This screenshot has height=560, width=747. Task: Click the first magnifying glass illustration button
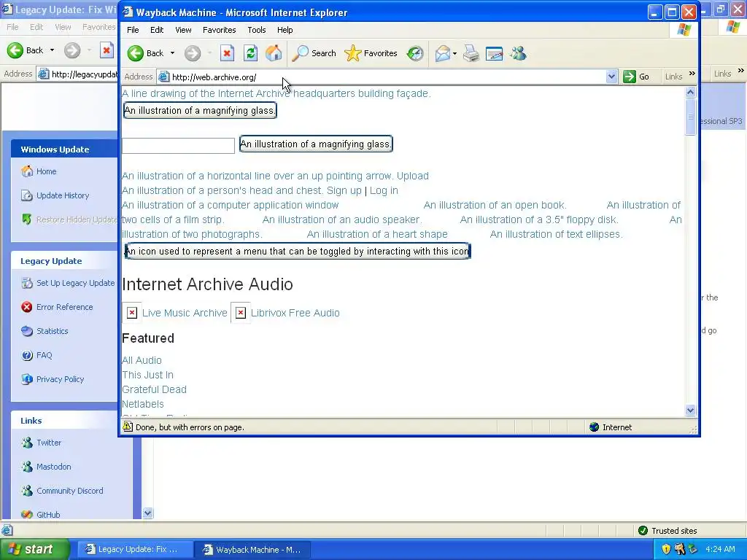click(200, 111)
